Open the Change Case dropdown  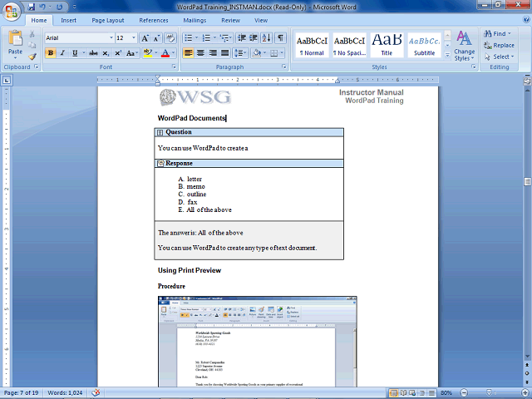pyautogui.click(x=132, y=53)
